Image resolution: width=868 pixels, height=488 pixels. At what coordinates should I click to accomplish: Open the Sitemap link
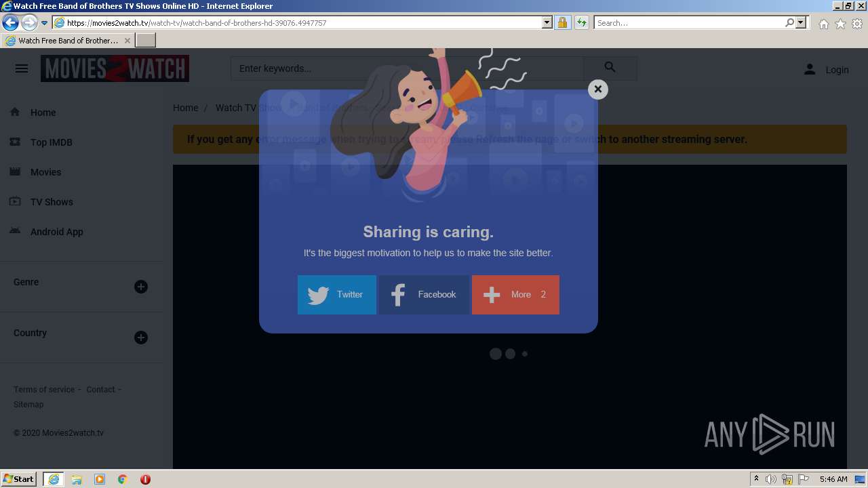[x=28, y=405]
